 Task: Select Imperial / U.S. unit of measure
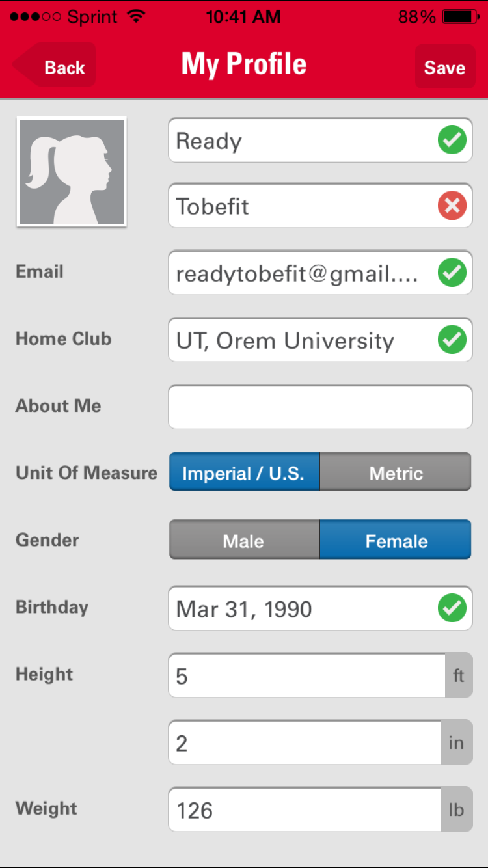point(244,472)
